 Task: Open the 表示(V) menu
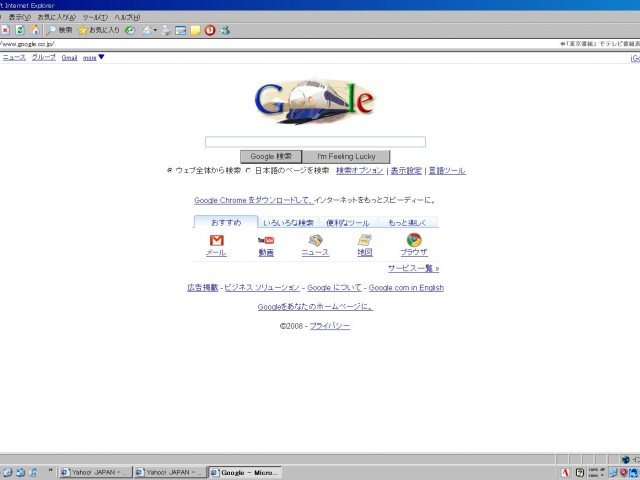[20, 17]
